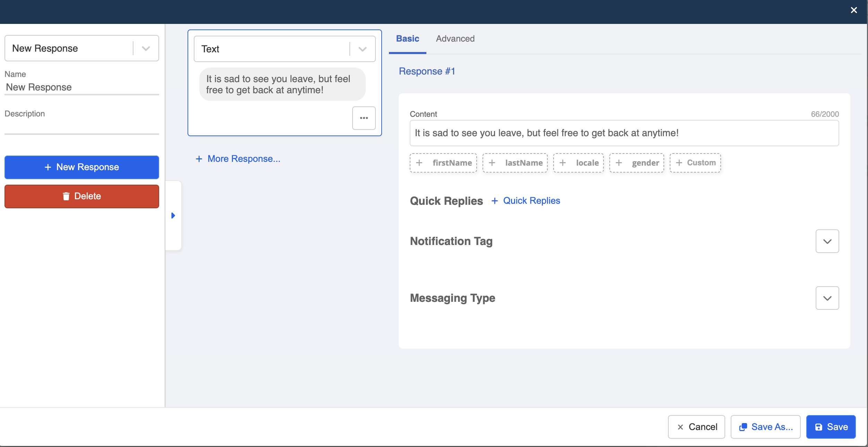868x447 pixels.
Task: Click the blue sidebar collapse arrow
Action: [x=173, y=216]
